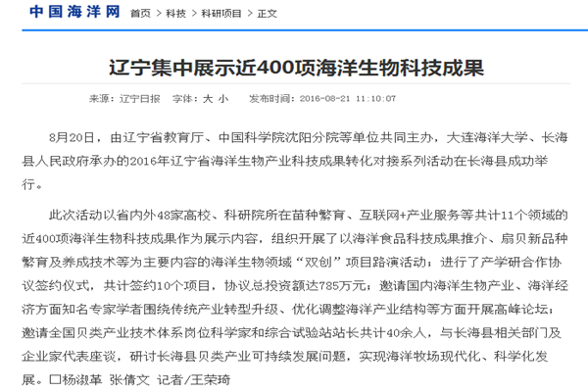Screen dimensions: 588x392
Task: Open the 科技 breadcrumb link
Action: (x=175, y=14)
